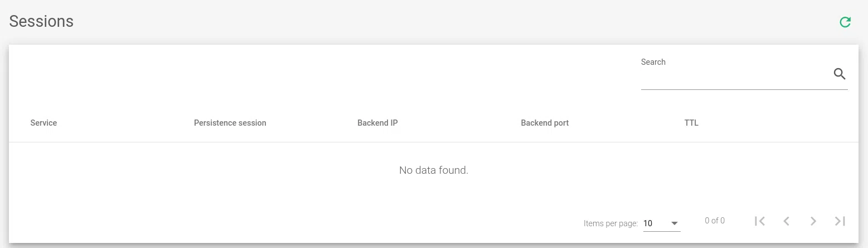Screen dimensions: 868x248
Task: Sort by the Backend port column
Action: pos(545,123)
